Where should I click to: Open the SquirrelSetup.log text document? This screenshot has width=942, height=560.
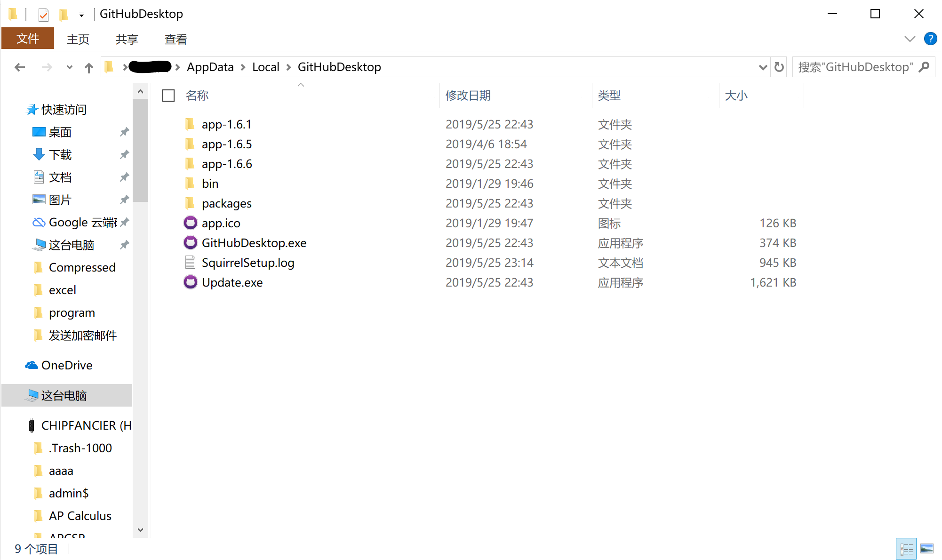pyautogui.click(x=248, y=262)
